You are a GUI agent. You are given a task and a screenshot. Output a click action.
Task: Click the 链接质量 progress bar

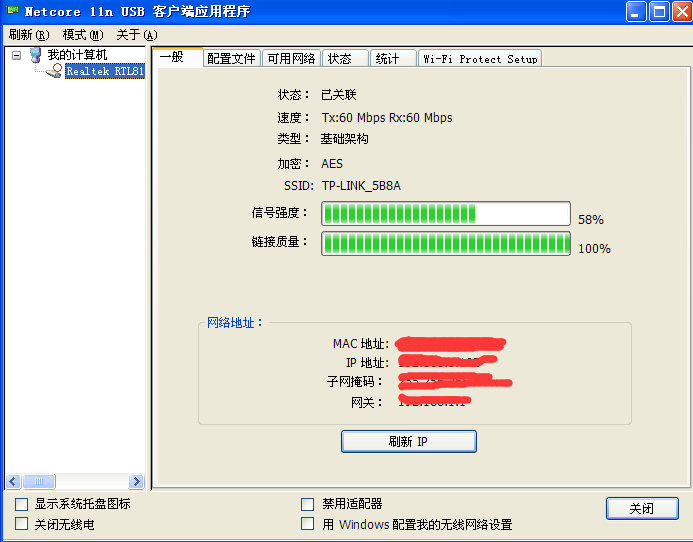click(x=446, y=243)
